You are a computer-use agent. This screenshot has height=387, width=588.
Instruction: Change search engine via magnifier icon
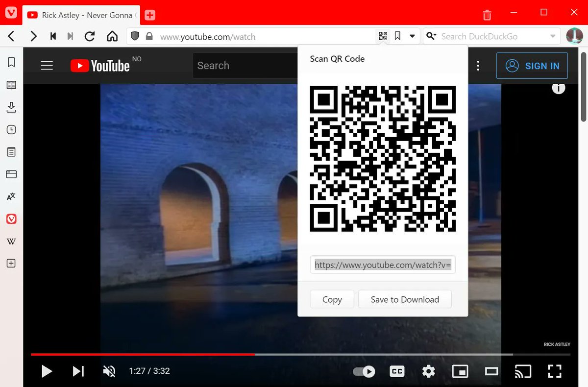[x=432, y=36]
